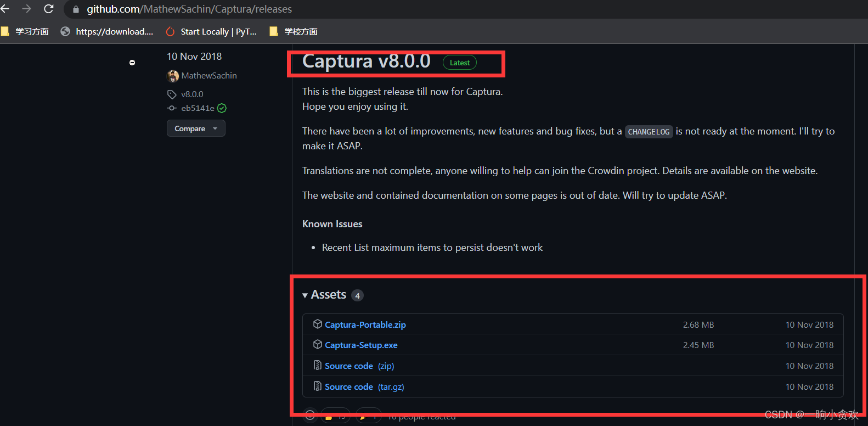Click the package icon beside Captura-Portable.zip
This screenshot has height=426, width=868.
pos(318,324)
